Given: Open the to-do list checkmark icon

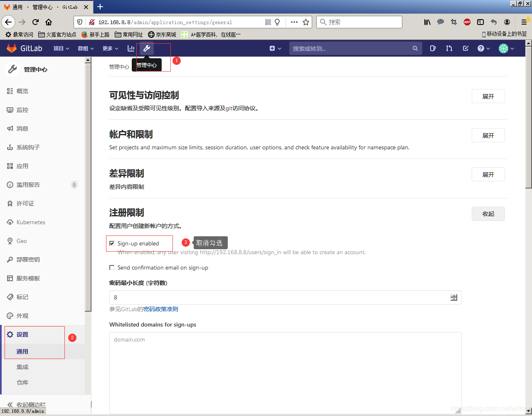Looking at the screenshot, I should tap(465, 48).
